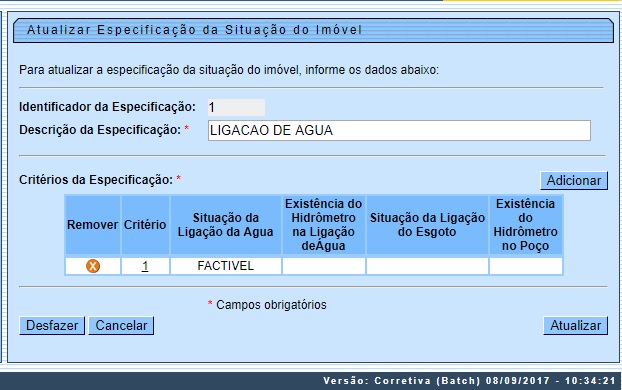Select the FACTIVEL cell in the table

point(226,266)
